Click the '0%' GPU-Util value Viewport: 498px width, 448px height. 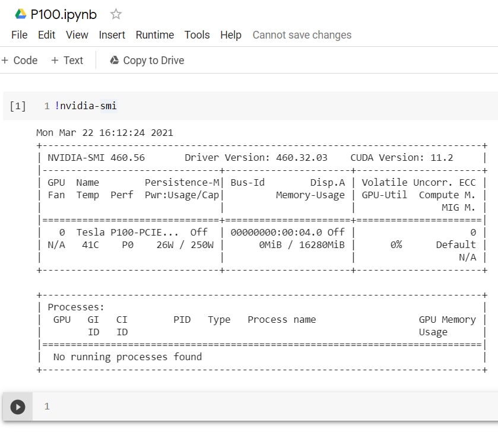point(396,245)
